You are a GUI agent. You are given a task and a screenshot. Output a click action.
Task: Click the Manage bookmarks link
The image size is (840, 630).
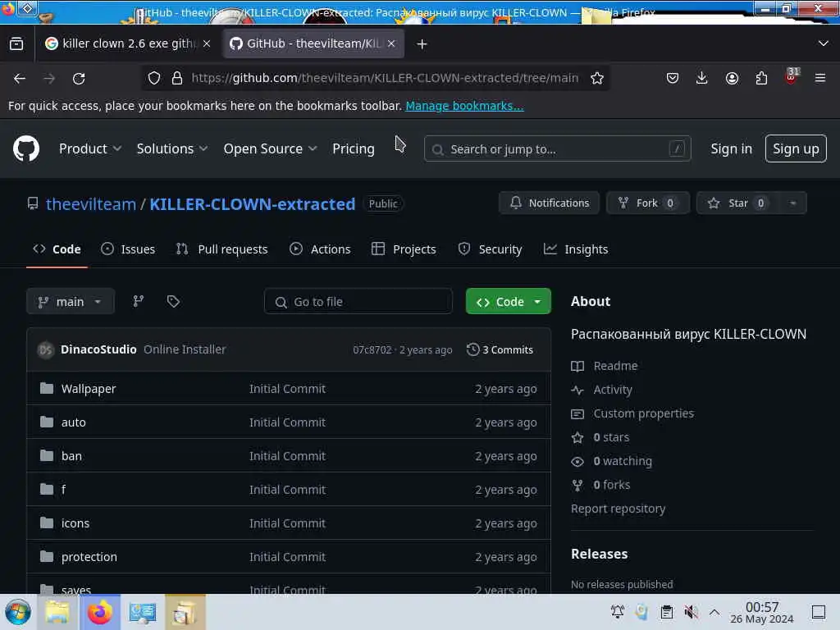pyautogui.click(x=464, y=106)
